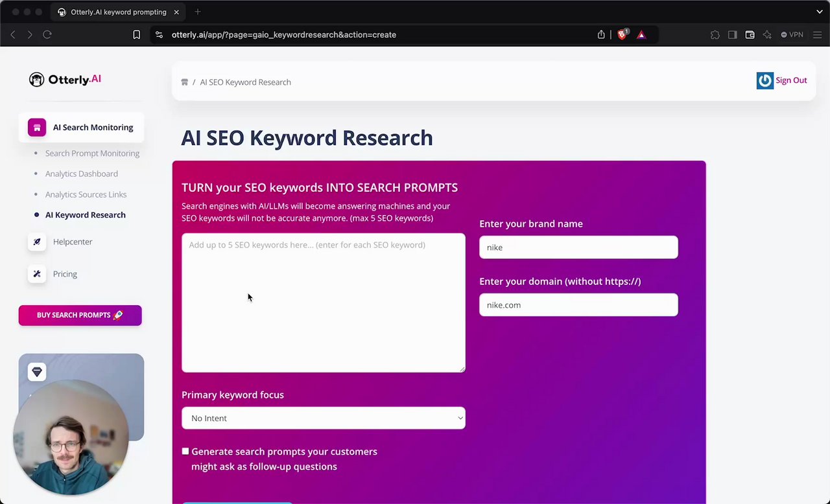Click the domain field containing nike.com
The height and width of the screenshot is (504, 830).
[x=578, y=305]
